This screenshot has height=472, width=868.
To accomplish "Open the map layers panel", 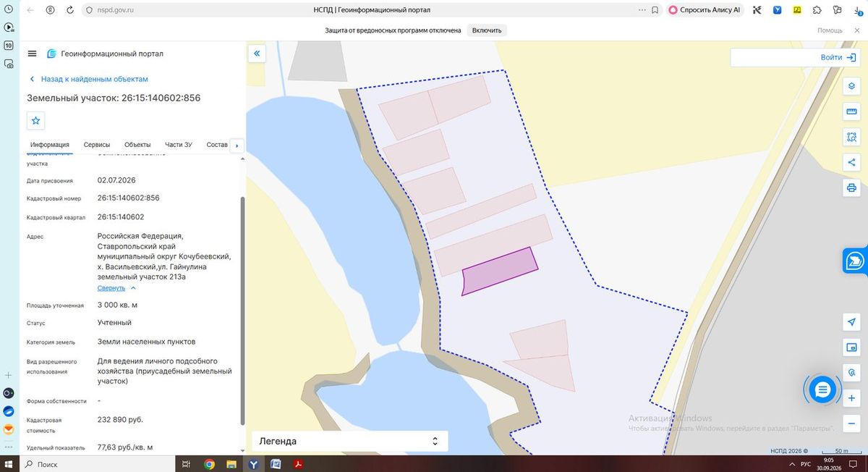I will coord(851,86).
